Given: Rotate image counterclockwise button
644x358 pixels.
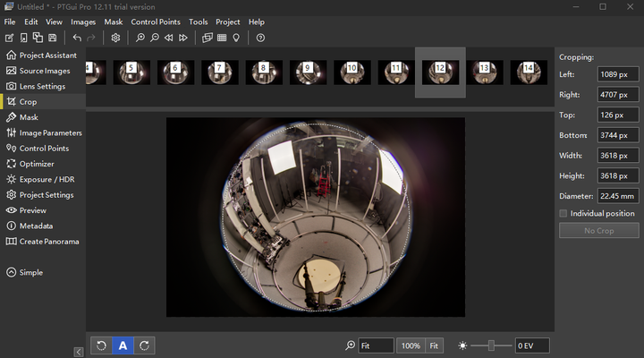Looking at the screenshot, I should click(102, 345).
